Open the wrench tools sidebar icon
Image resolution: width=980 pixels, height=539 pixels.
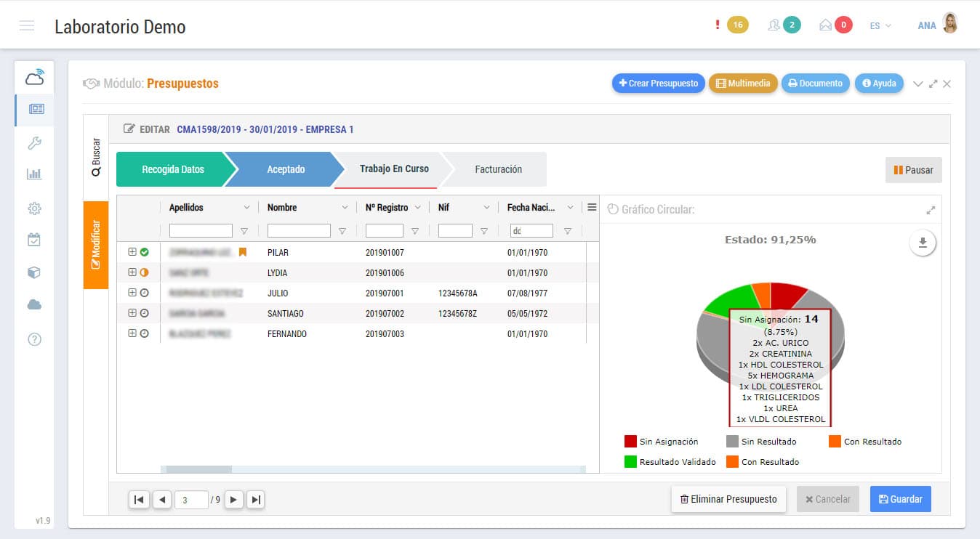click(x=34, y=142)
